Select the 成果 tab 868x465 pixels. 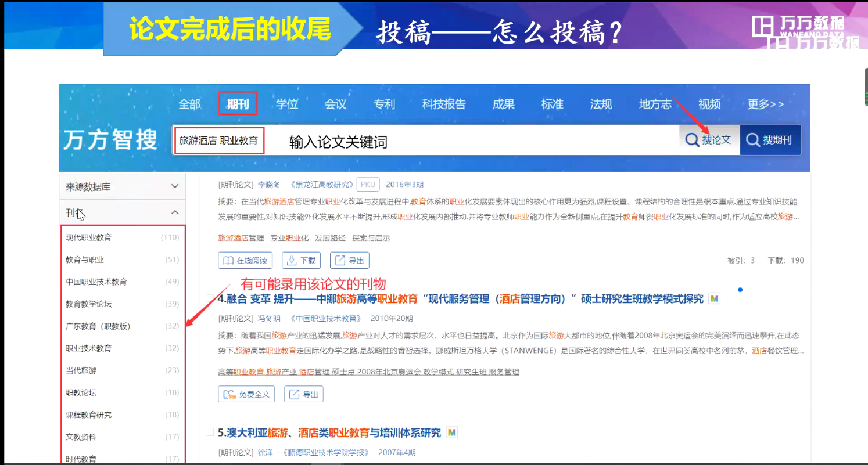[x=504, y=104]
